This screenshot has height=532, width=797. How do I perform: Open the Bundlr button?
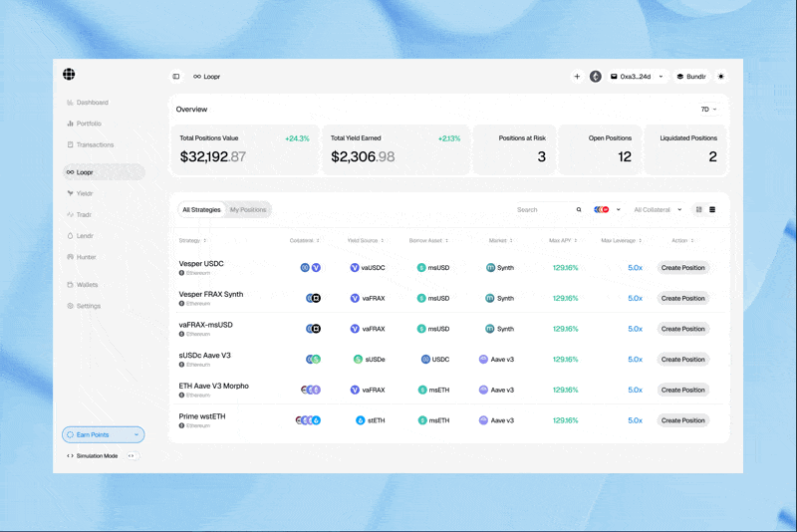[691, 77]
